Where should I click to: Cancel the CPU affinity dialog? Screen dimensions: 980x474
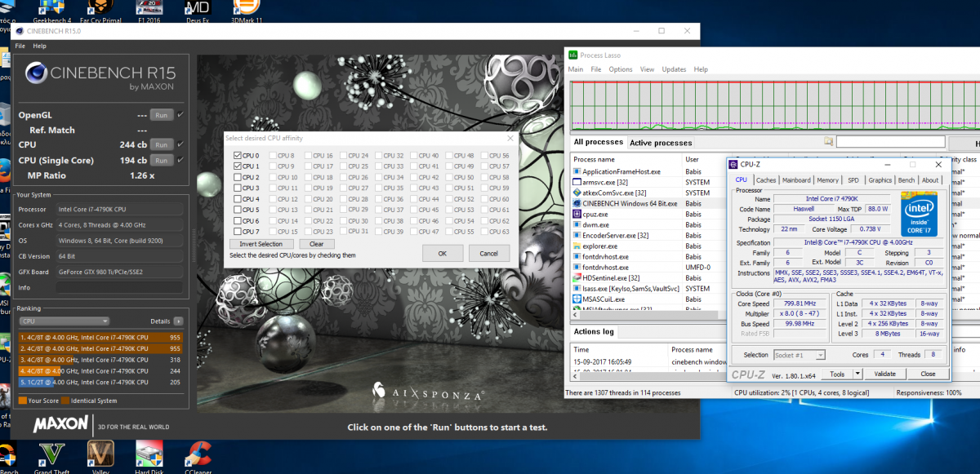pos(489,253)
